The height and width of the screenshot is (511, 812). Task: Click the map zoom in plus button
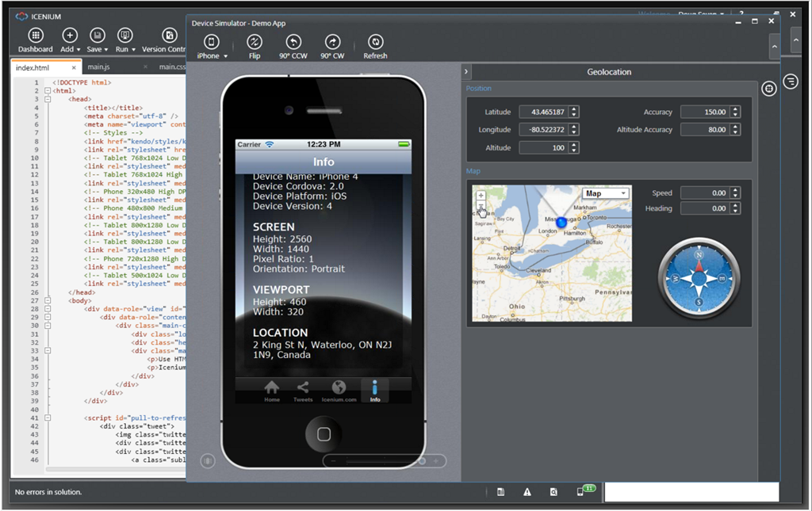click(x=481, y=196)
